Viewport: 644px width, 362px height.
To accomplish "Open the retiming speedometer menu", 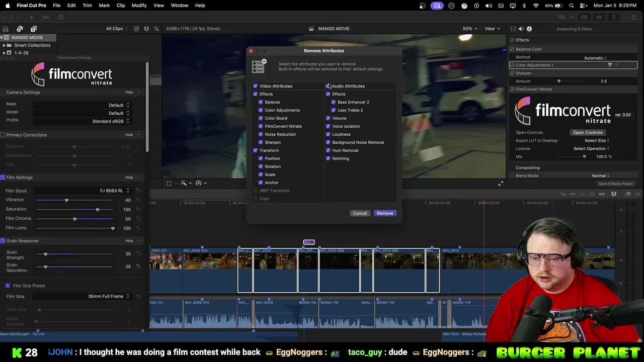I will (x=201, y=184).
